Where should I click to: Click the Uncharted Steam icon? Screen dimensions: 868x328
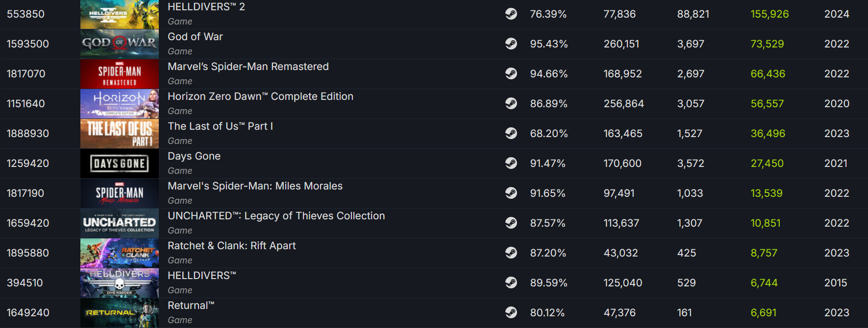(x=511, y=223)
